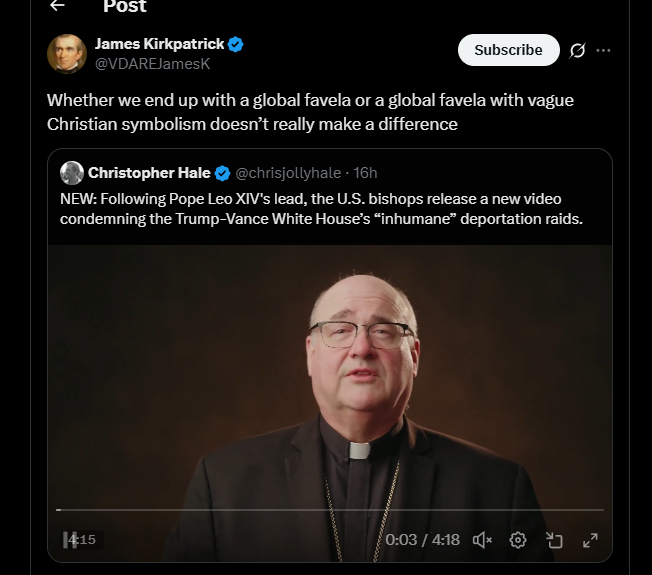Click Christopher Hale's small avatar
Viewport: 652px width, 575px height.
point(71,173)
